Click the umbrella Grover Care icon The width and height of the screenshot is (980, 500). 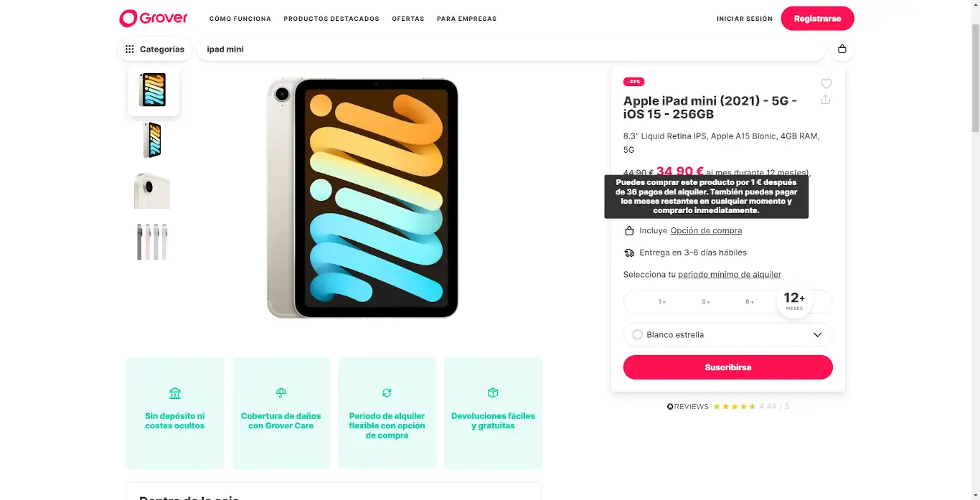coord(281,393)
